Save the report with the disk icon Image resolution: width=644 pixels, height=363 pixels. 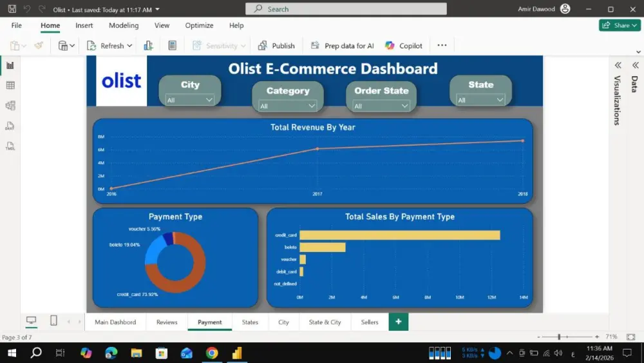(x=12, y=8)
